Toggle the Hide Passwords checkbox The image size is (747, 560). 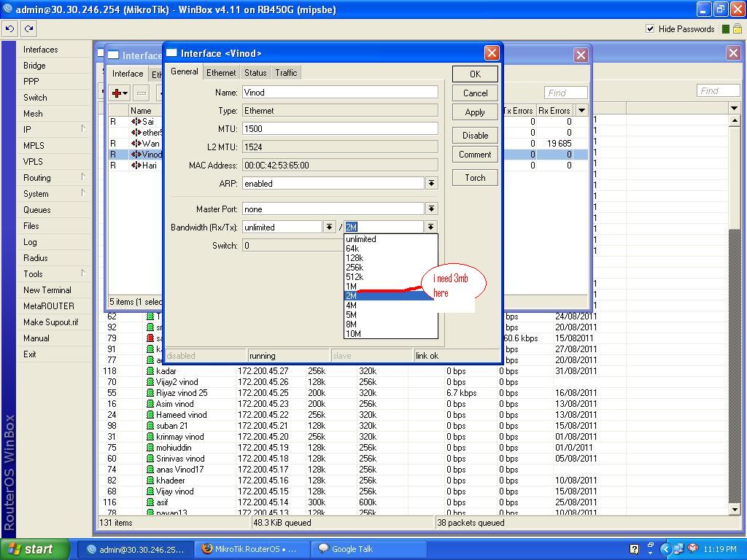tap(650, 28)
